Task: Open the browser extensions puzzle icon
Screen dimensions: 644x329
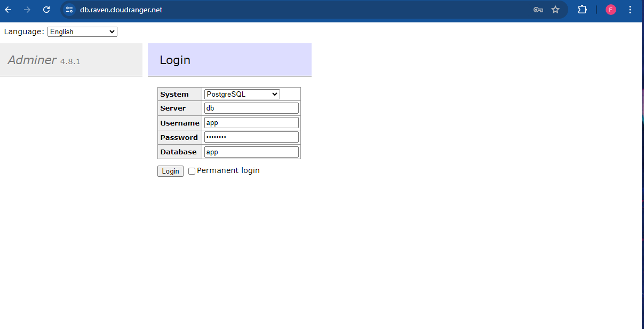Action: click(x=582, y=9)
